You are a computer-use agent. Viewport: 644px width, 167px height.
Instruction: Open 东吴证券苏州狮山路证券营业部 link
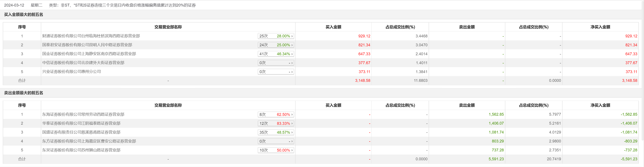point(81,150)
